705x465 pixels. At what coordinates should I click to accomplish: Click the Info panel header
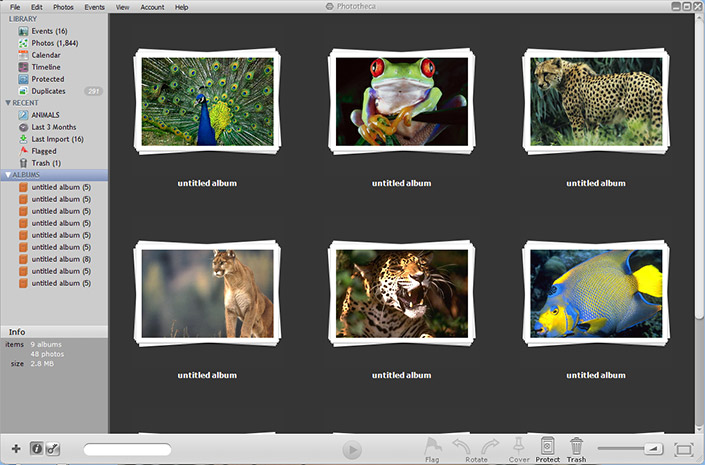(x=54, y=332)
